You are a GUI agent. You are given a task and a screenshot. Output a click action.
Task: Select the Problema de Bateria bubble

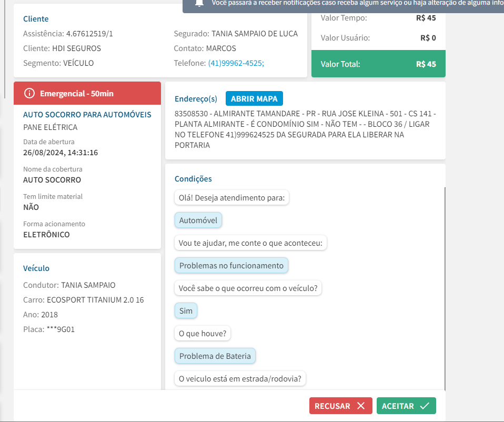pos(215,356)
